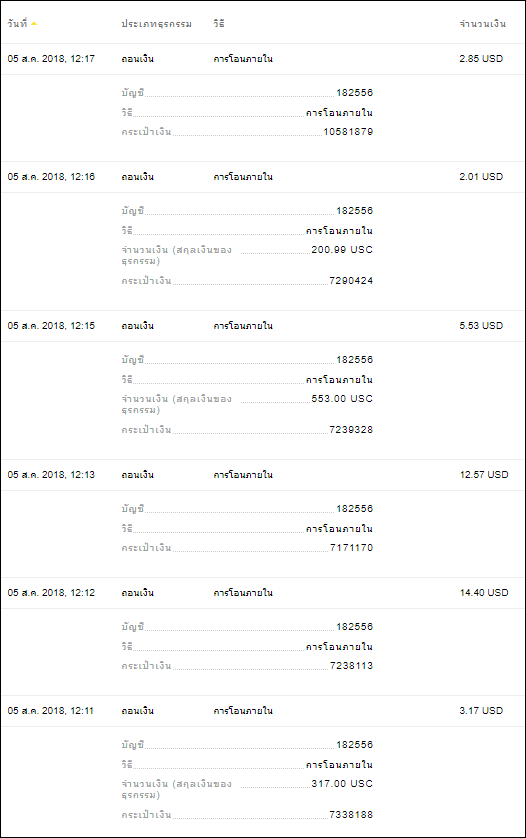Collapse the 12:15 transaction row
This screenshot has width=526, height=838.
tap(263, 326)
